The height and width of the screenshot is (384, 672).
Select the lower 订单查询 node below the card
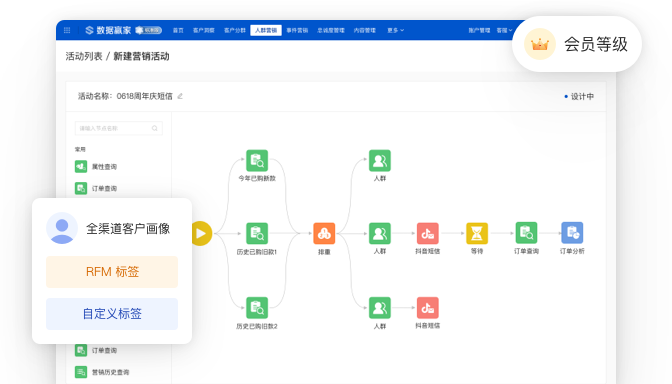[x=96, y=350]
